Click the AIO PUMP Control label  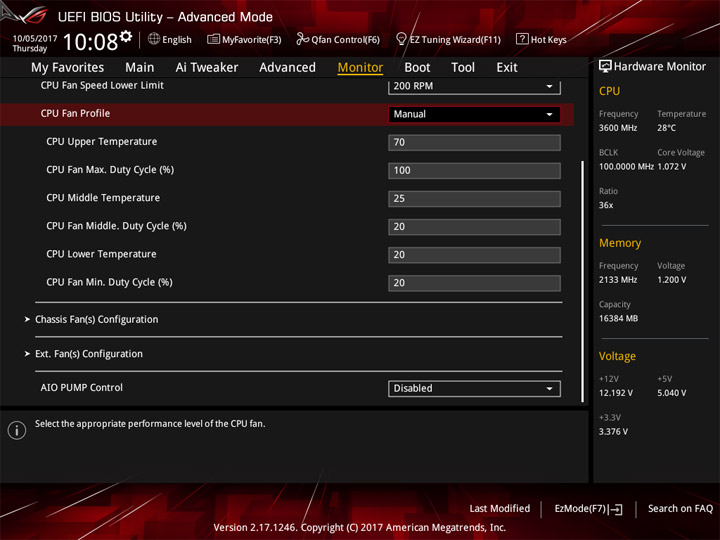pos(81,388)
